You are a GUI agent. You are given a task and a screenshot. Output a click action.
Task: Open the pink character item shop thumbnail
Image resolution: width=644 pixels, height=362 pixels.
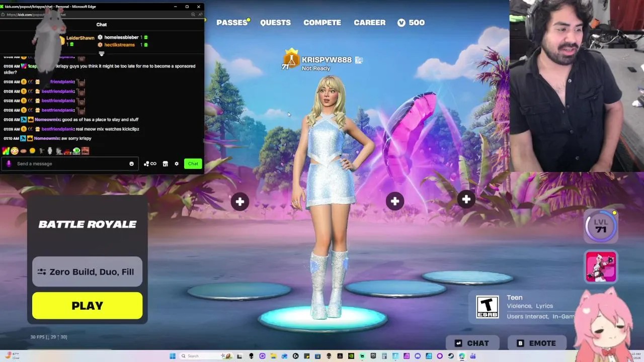(x=601, y=267)
